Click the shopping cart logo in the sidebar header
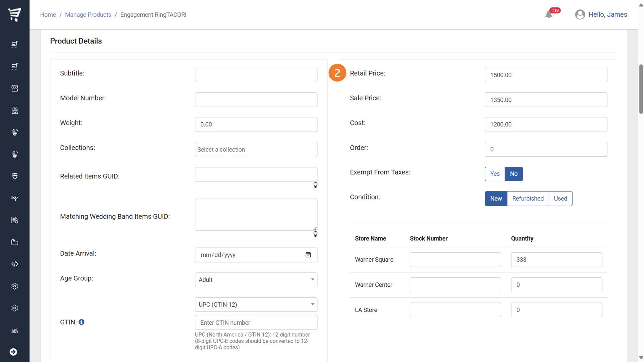The image size is (644, 362). (x=14, y=14)
